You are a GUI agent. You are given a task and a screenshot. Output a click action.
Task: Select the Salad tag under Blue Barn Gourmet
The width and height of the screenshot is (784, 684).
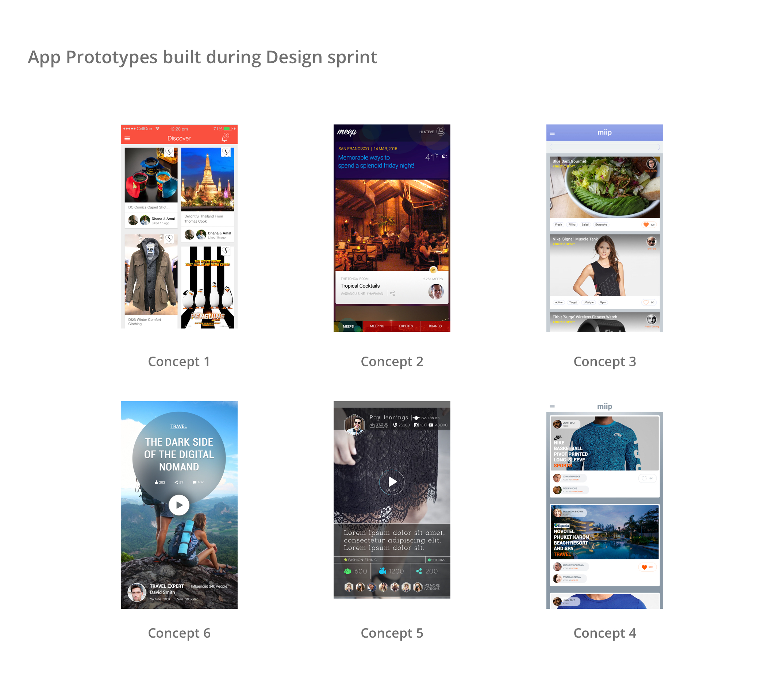(x=585, y=224)
